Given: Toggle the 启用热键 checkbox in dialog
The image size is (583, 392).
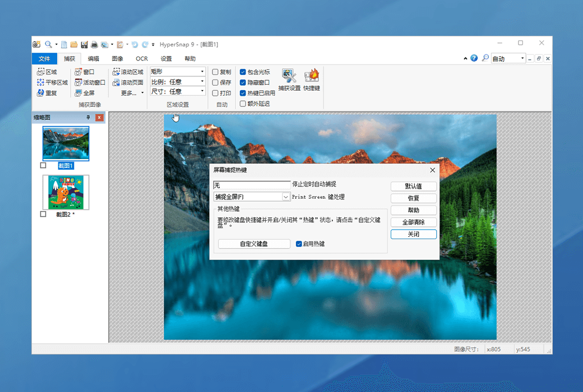Looking at the screenshot, I should pos(299,244).
